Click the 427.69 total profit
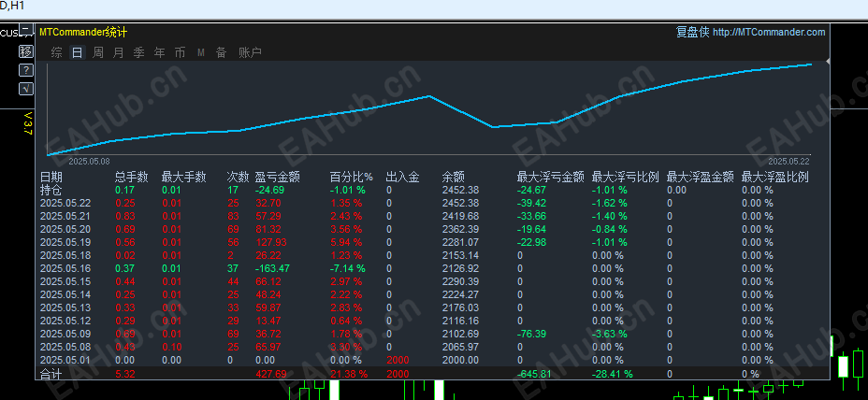 (x=270, y=374)
